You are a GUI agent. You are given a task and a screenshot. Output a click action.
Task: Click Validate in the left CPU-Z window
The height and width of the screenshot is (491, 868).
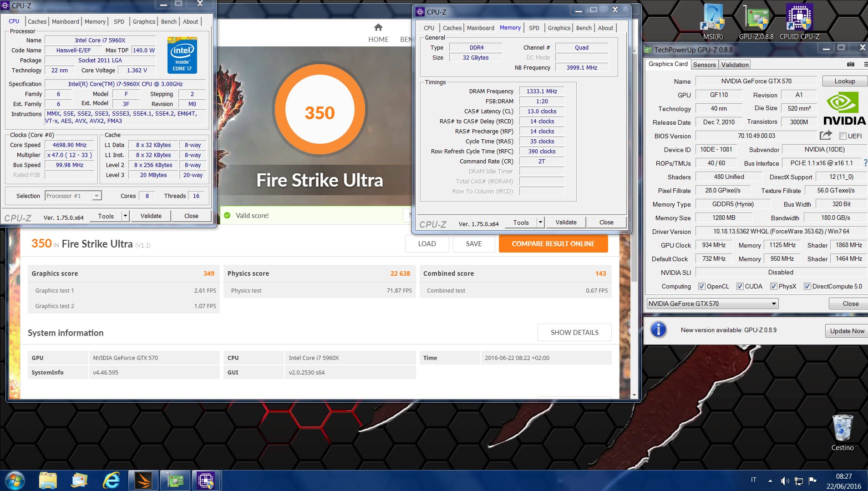pyautogui.click(x=151, y=216)
